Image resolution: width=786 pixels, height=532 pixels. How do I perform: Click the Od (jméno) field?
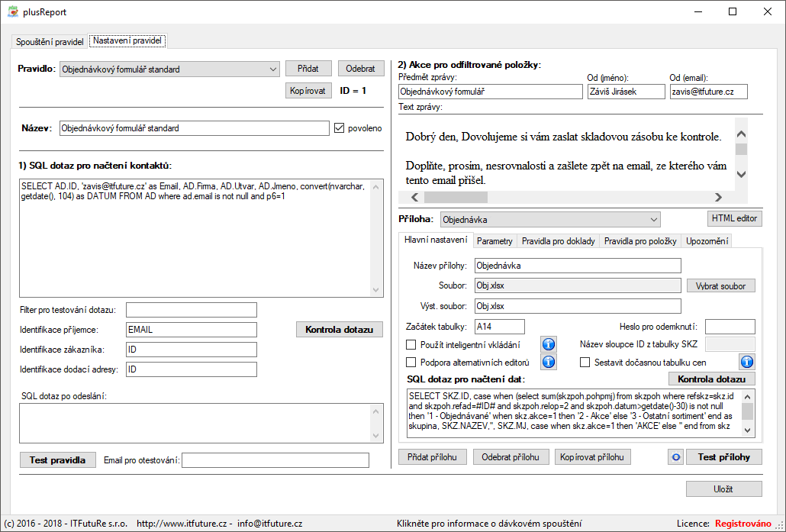pos(626,92)
